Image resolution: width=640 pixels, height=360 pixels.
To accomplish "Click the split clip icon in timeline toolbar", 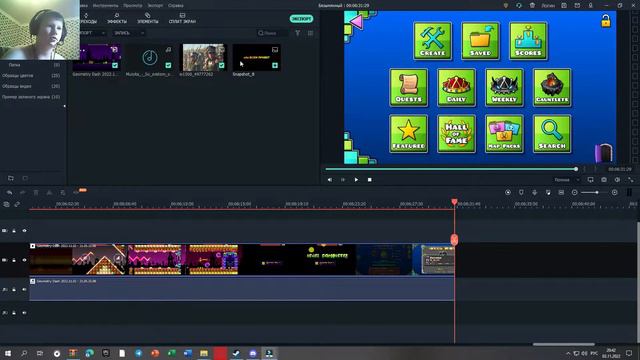I will point(49,193).
